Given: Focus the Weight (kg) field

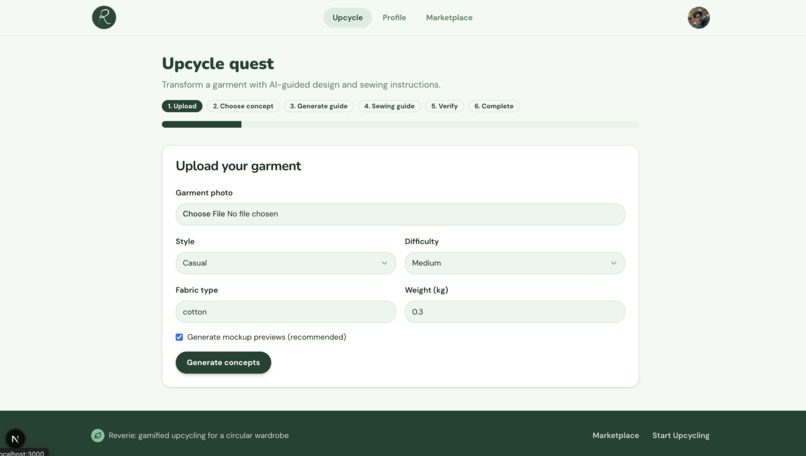Looking at the screenshot, I should coord(515,312).
